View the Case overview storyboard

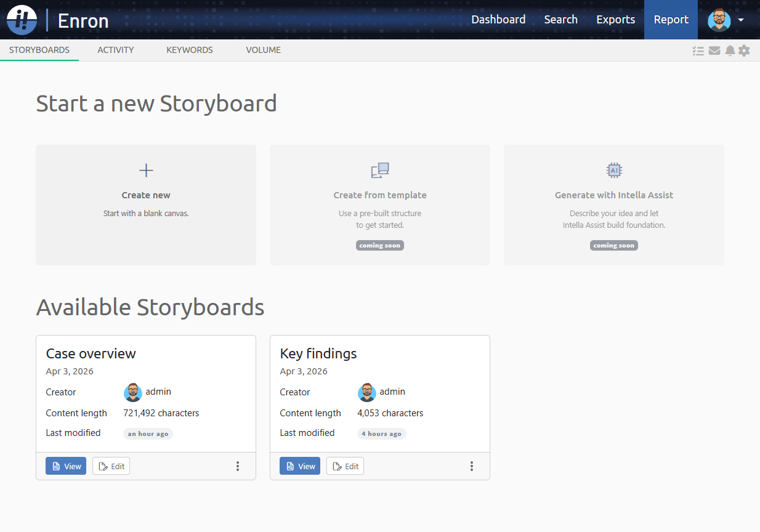point(65,466)
